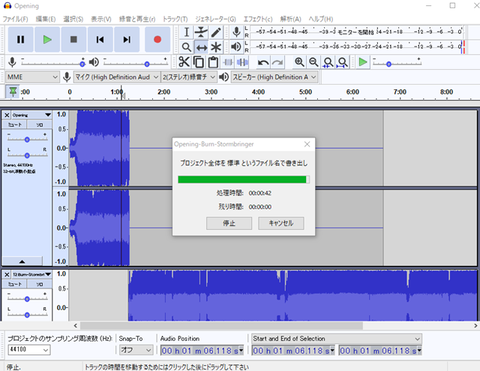Mute the 12 Burn-Stormbringer track
The height and width of the screenshot is (371, 480).
15,284
